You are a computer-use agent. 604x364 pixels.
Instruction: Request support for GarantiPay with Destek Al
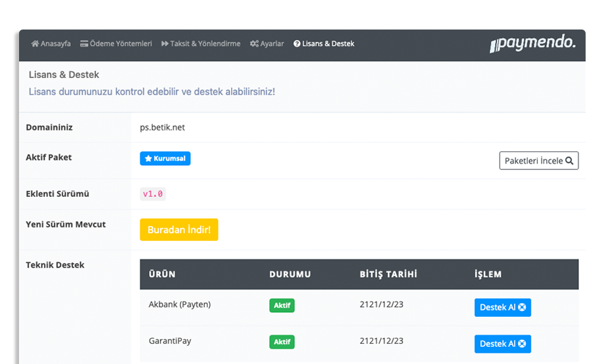pos(503,344)
